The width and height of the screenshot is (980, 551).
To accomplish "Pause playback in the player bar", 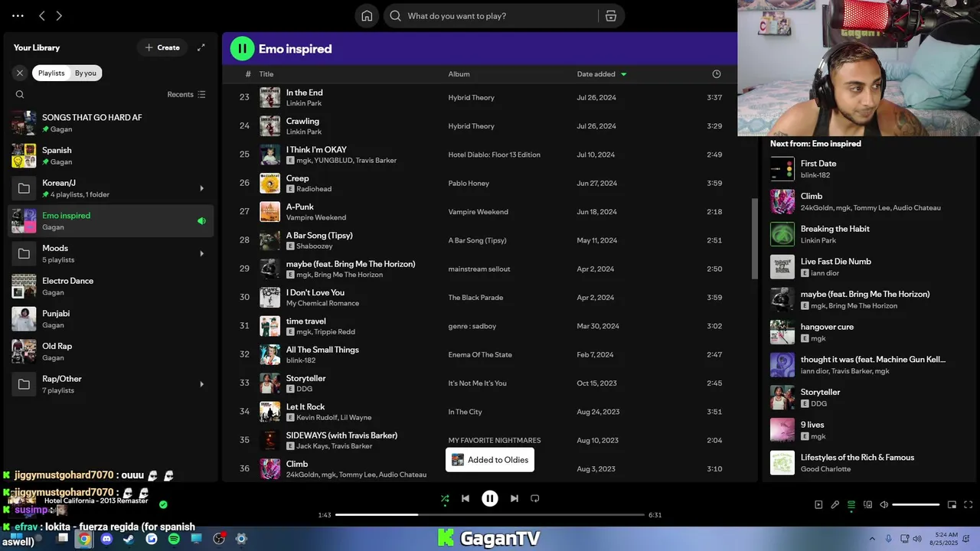I will click(x=490, y=498).
